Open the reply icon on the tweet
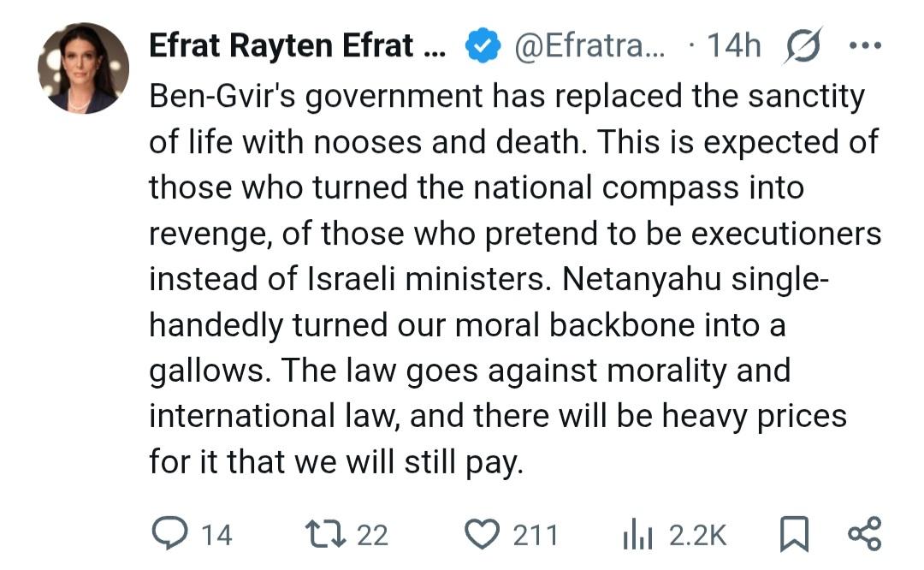The image size is (924, 570). click(x=169, y=535)
